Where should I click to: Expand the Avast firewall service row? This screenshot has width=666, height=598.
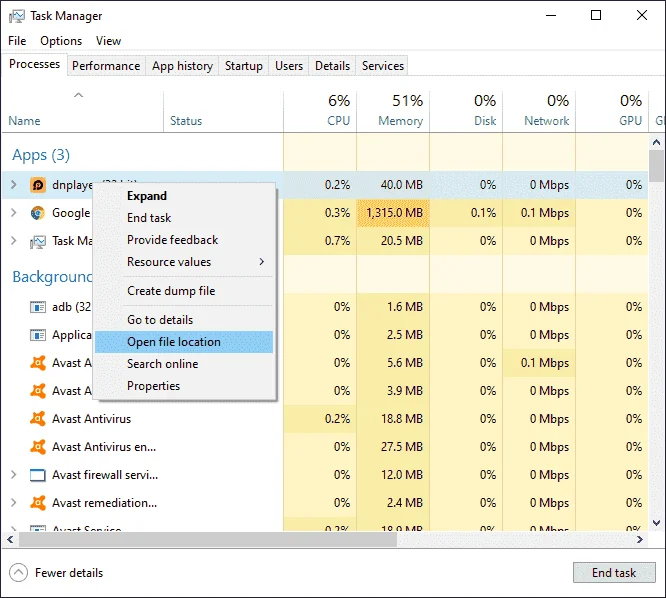pos(14,475)
